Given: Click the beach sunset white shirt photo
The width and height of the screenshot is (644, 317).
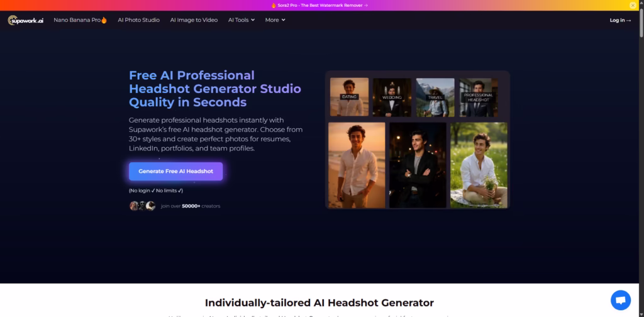Looking at the screenshot, I should point(357,165).
